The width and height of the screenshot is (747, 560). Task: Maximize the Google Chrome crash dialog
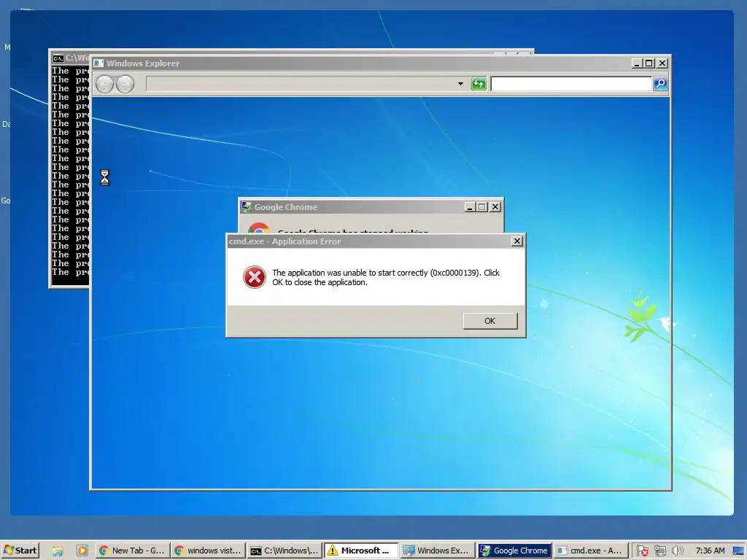(x=481, y=207)
